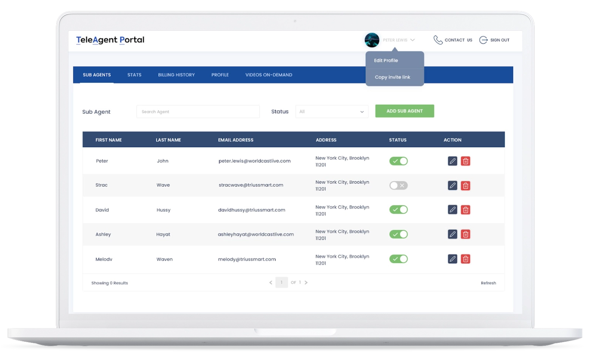Image resolution: width=592 pixels, height=364 pixels.
Task: Click email melody@triussmart.com
Action: coord(247,259)
